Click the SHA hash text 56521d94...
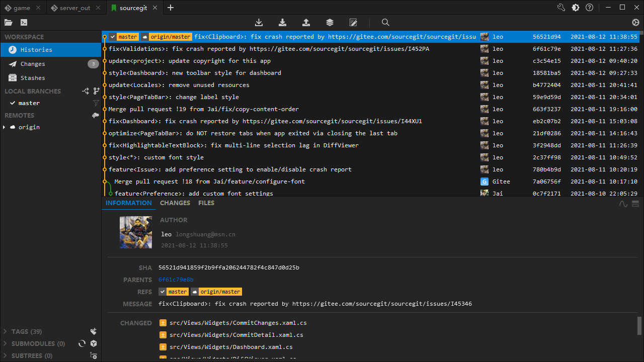 click(x=229, y=267)
